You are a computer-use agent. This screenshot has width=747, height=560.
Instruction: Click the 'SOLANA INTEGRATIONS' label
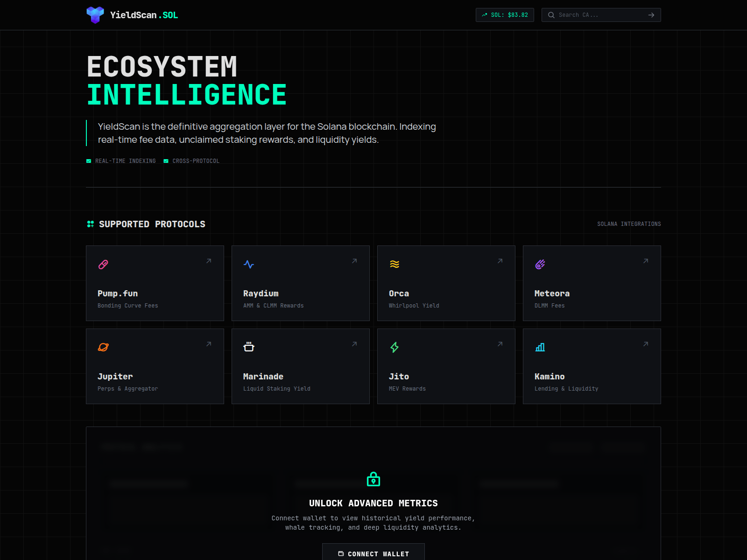pyautogui.click(x=629, y=224)
